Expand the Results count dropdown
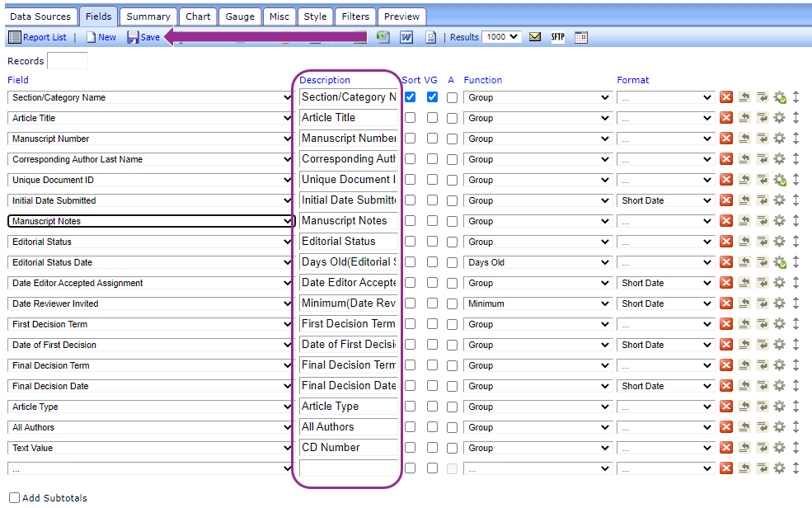This screenshot has height=508, width=812. coord(502,37)
